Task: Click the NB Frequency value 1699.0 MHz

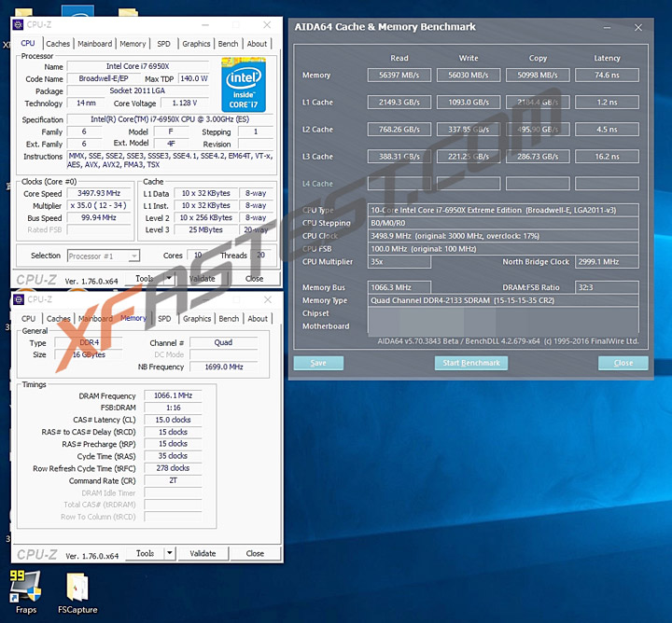Action: pyautogui.click(x=224, y=367)
